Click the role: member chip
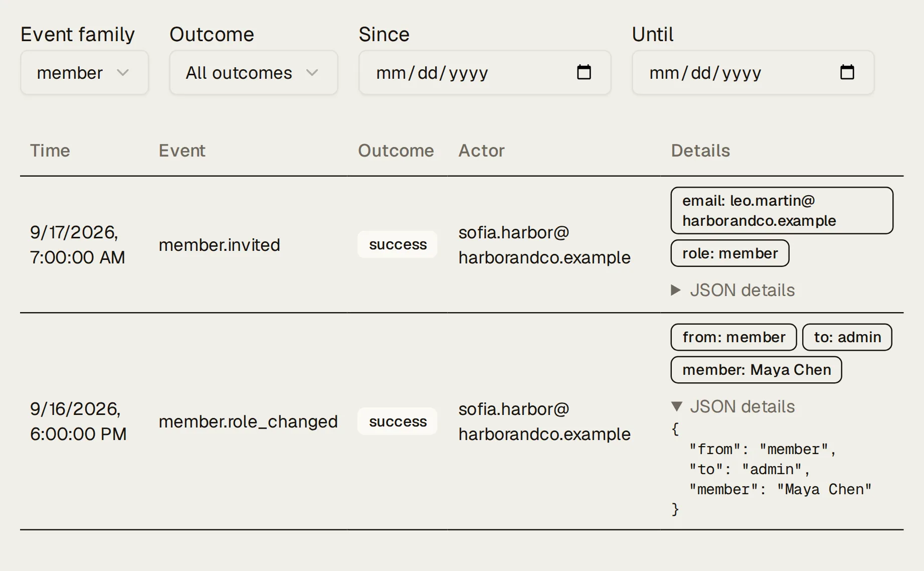 pyautogui.click(x=729, y=253)
